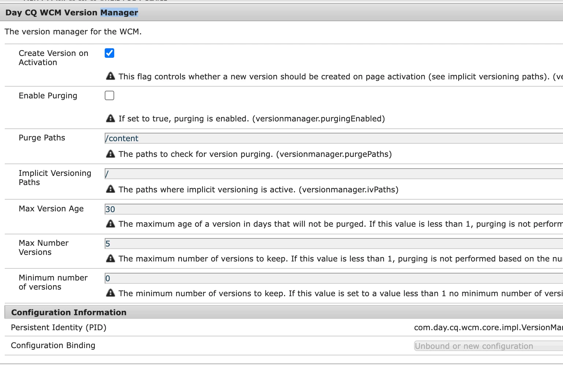Click the Max Number Versions label
Viewport: 563px width, 392px height.
click(x=44, y=248)
